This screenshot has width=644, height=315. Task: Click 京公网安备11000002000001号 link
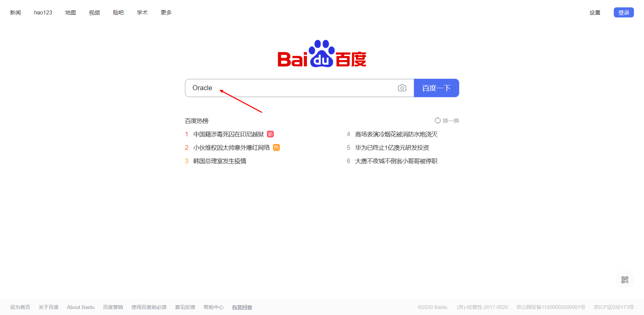tap(551, 307)
